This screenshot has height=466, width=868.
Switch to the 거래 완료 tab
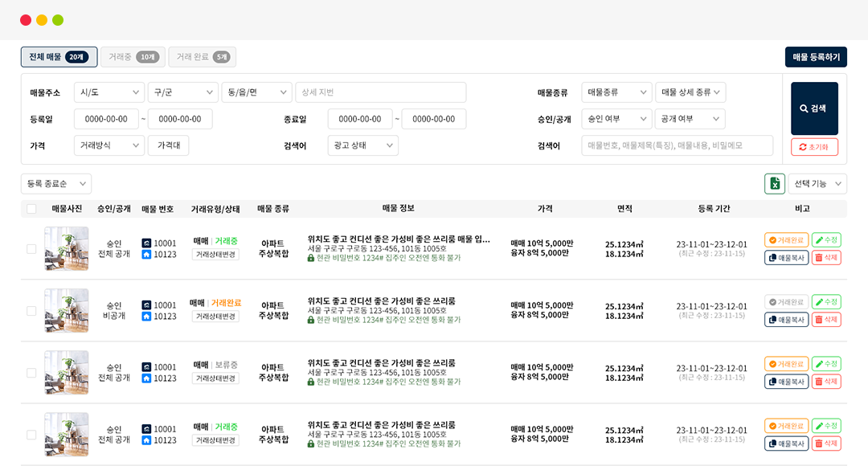tap(202, 57)
